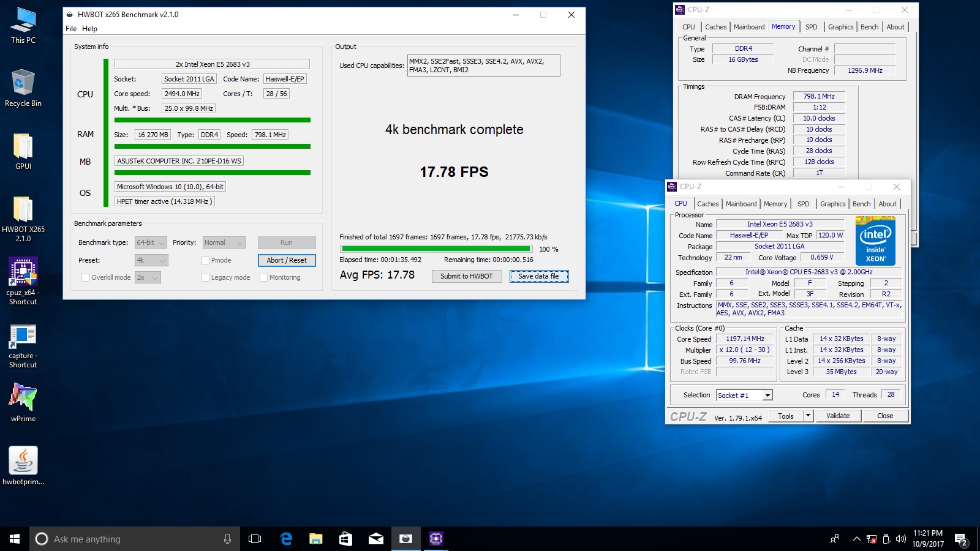This screenshot has width=980, height=551.
Task: Click the 2x Intel Xeon E5 2683 v3 field
Action: (212, 64)
